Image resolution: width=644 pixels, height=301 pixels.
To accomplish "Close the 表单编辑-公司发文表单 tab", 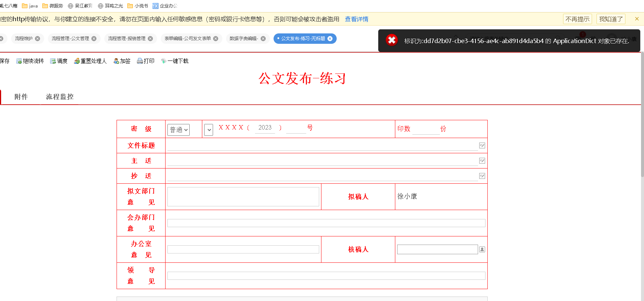I will click(216, 39).
